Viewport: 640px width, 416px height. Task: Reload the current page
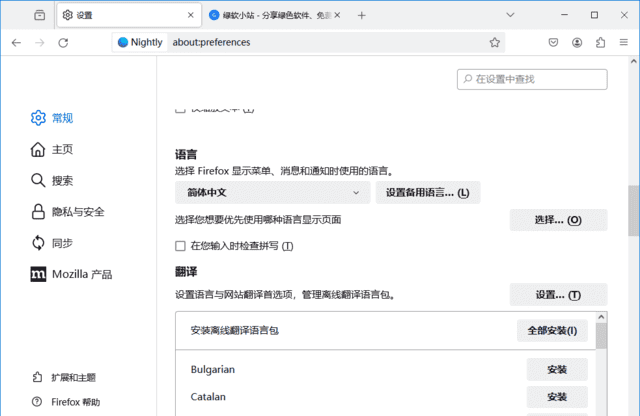[x=63, y=42]
